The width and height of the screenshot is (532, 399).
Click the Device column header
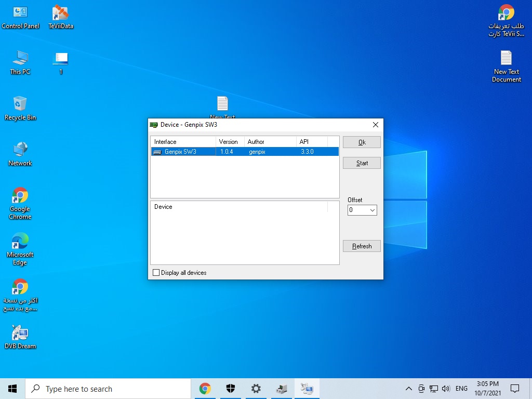point(239,207)
